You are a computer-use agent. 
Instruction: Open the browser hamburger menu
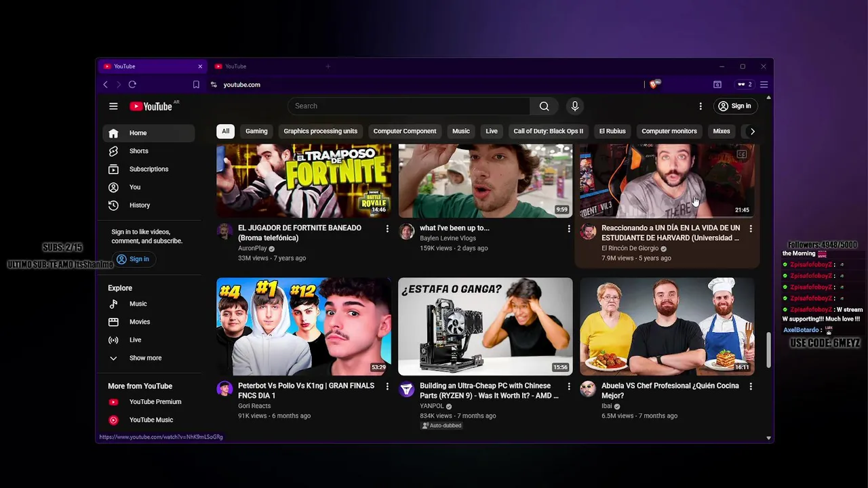(764, 85)
